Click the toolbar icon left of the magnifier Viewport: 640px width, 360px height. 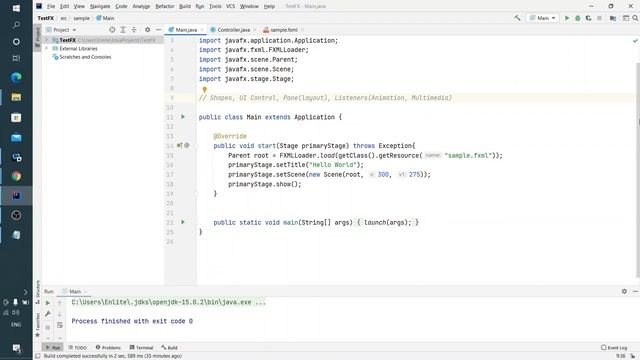click(x=625, y=18)
